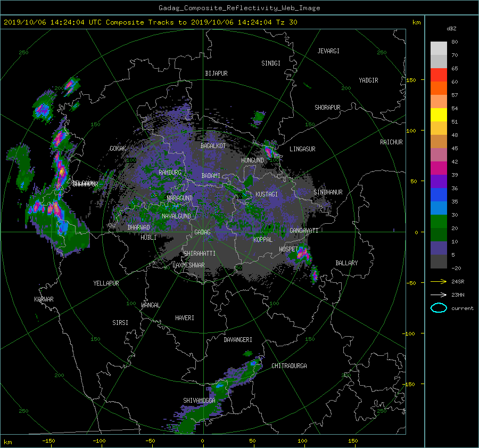This screenshot has height=448, width=479.
Task: Click the 80 dBZ white color swatch
Action: point(439,48)
